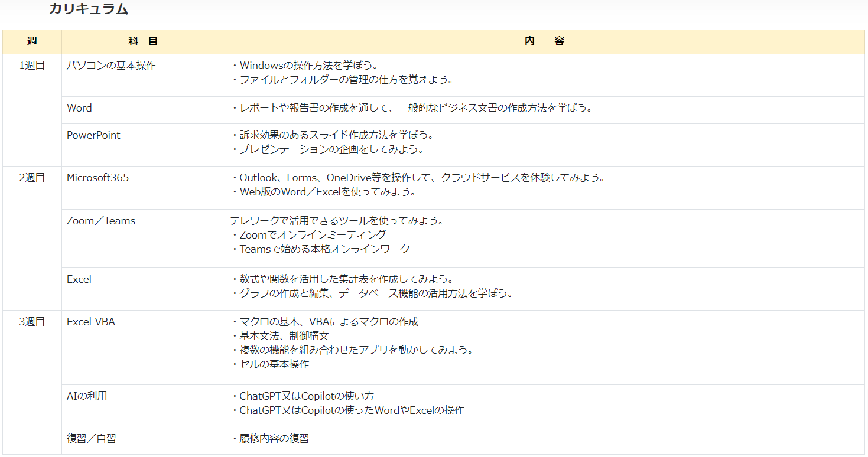Select the AIの利用 subject cell
This screenshot has height=457, width=868.
[87, 396]
